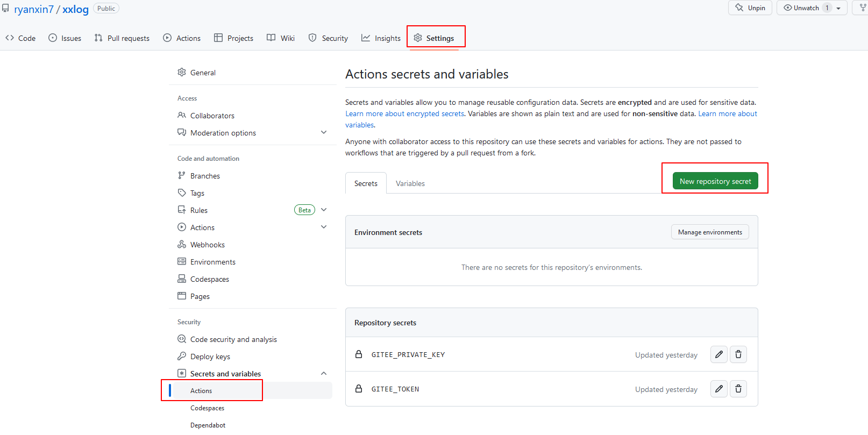Open the Wiki tab
868x435 pixels.
[x=281, y=38]
